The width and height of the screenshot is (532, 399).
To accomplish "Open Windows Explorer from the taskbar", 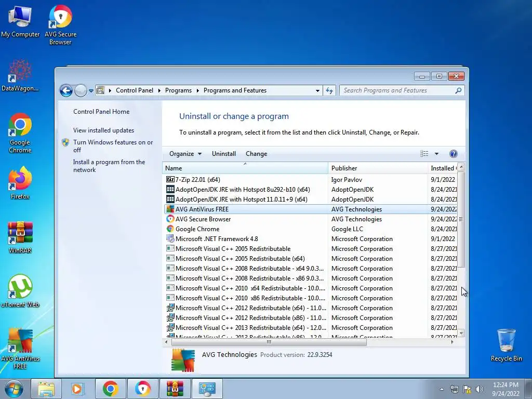I will point(46,389).
